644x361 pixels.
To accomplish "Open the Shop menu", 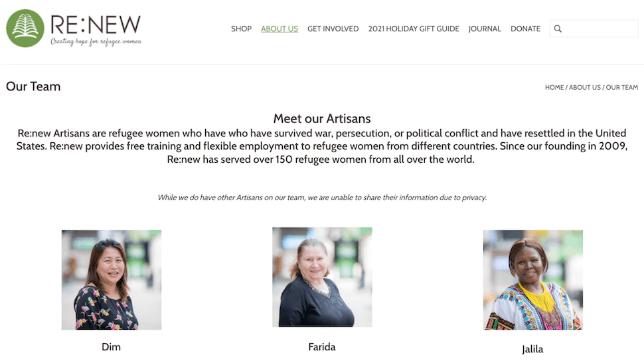I will tap(241, 29).
